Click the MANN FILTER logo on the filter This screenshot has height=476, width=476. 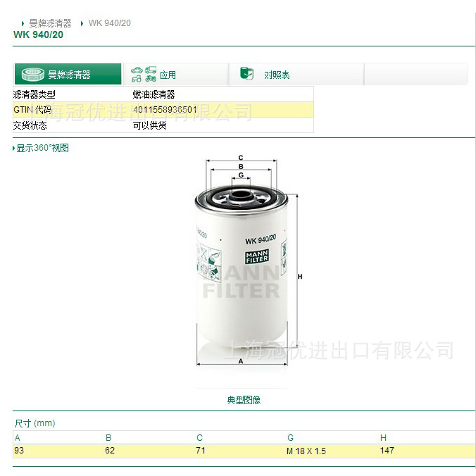pyautogui.click(x=257, y=257)
